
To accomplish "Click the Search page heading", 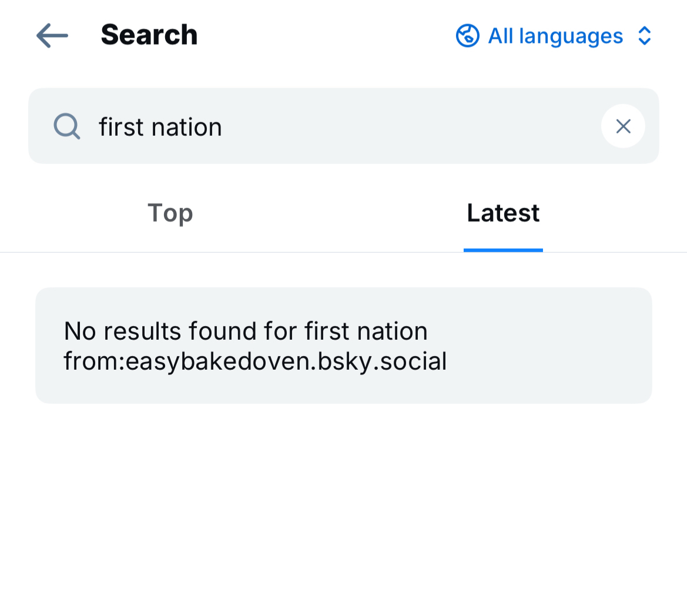I will tap(149, 35).
